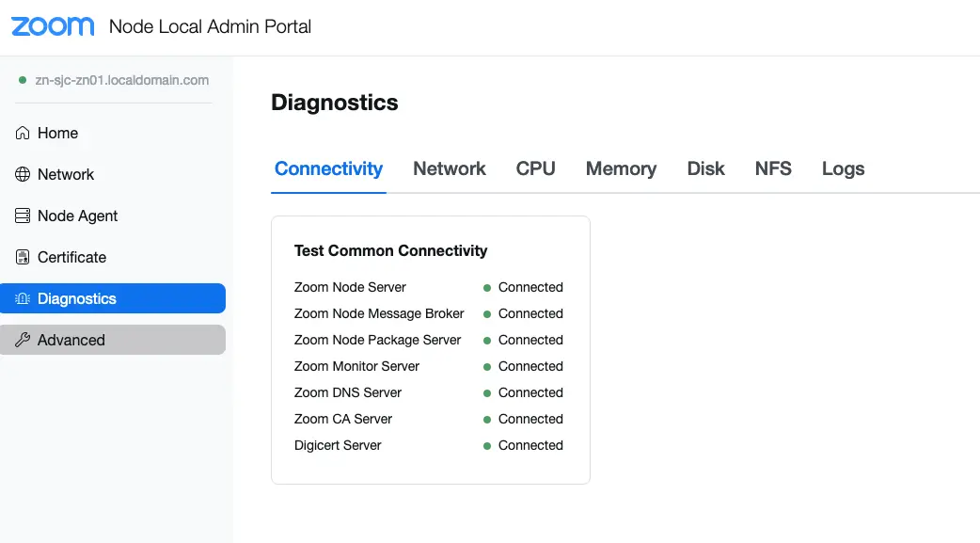Open the CPU diagnostics tab
The image size is (980, 543).
click(x=536, y=169)
